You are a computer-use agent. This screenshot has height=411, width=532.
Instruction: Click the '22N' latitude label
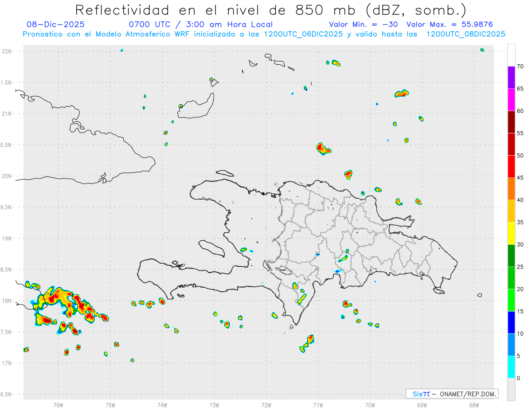7,51
